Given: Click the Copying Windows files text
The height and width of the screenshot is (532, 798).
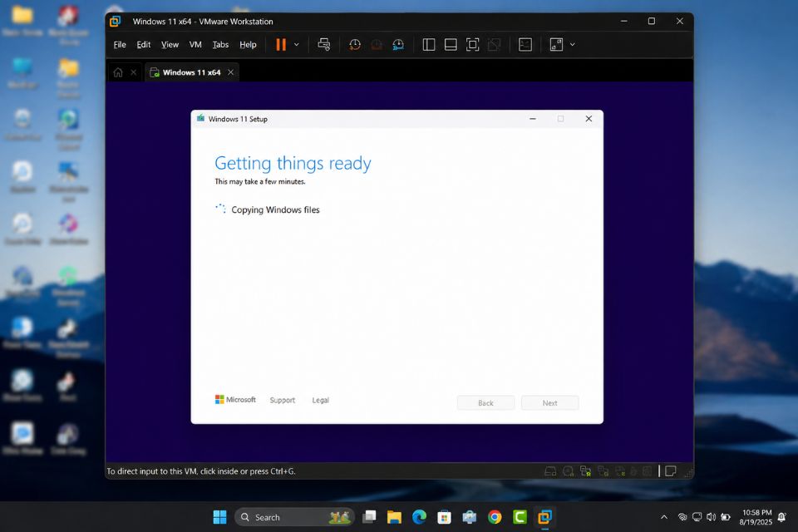Looking at the screenshot, I should point(275,209).
